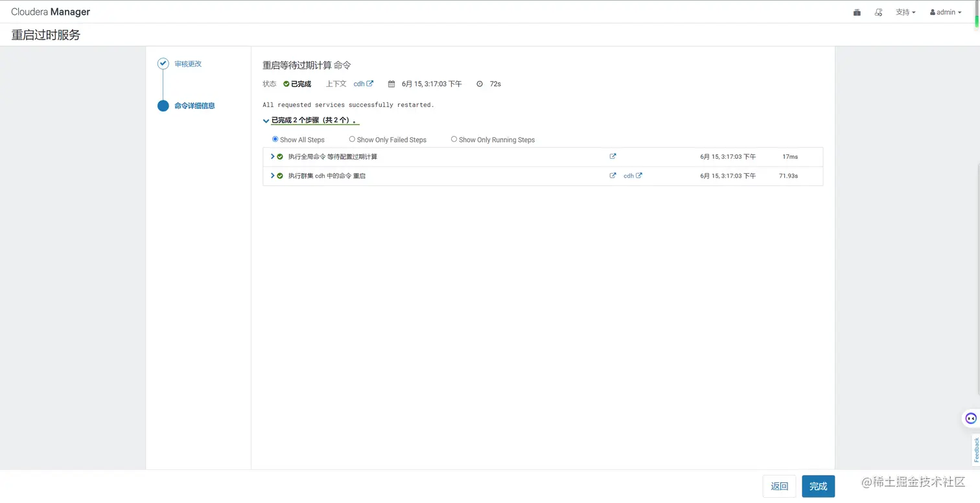Open the cdh context link near 上下文
The image size is (980, 503).
(x=363, y=84)
